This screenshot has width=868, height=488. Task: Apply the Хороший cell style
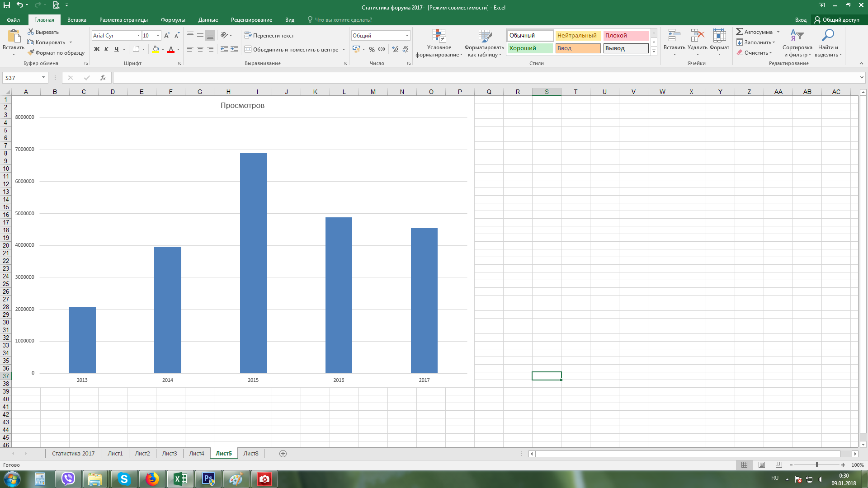[529, 48]
